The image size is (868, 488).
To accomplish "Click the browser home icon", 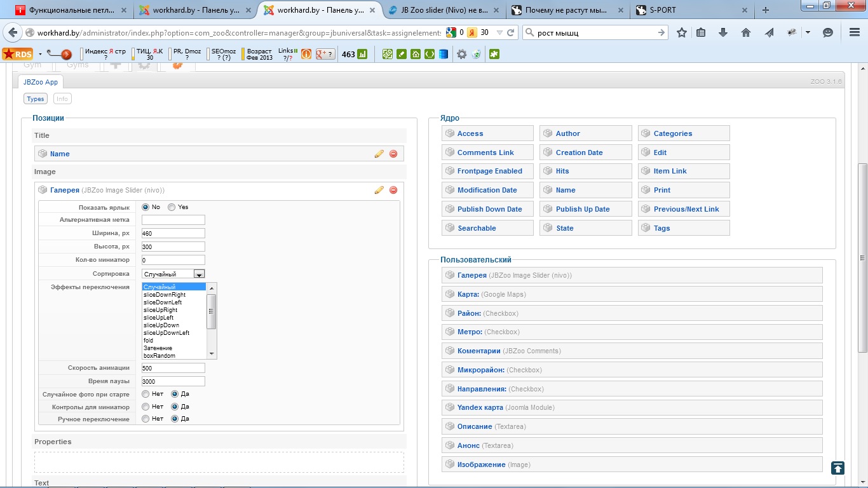I will coord(746,32).
